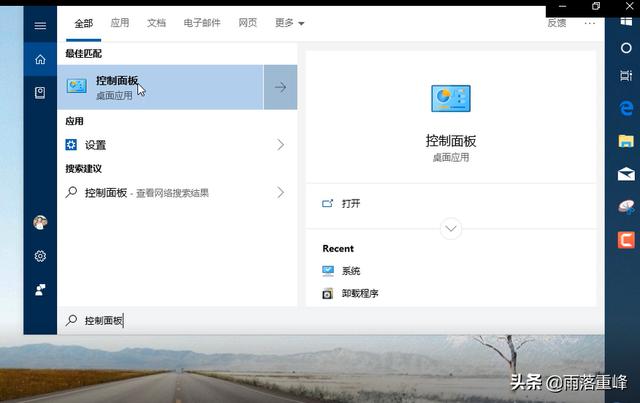Viewport: 640px width, 403px height.
Task: Open 设置 app result
Action: tap(176, 145)
